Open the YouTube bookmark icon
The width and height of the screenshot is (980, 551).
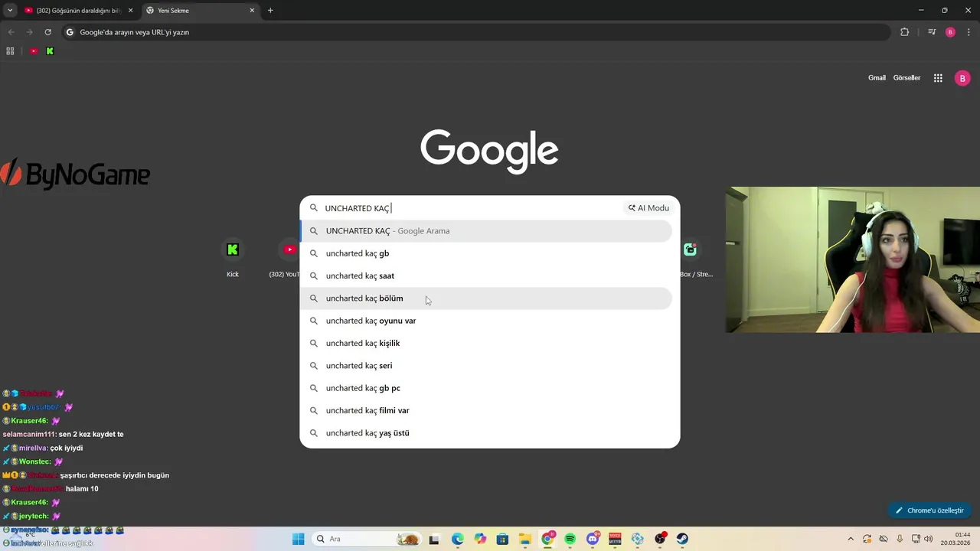tap(34, 51)
